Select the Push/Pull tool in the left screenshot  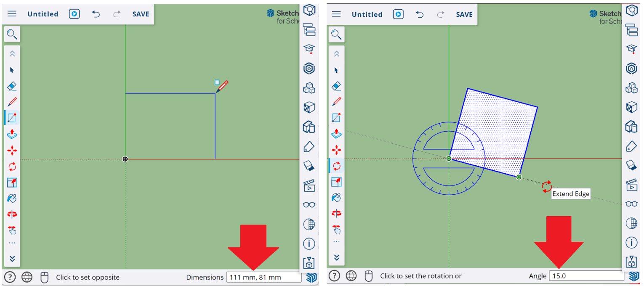tap(12, 134)
